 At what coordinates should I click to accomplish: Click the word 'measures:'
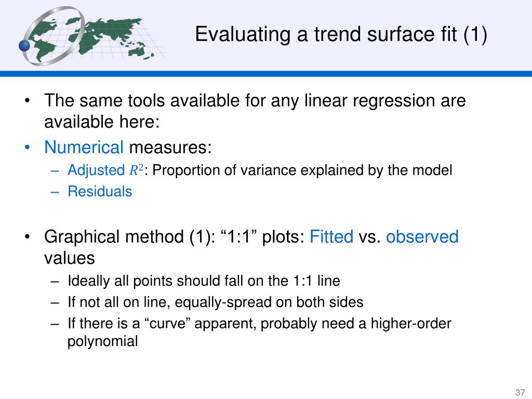tap(170, 147)
